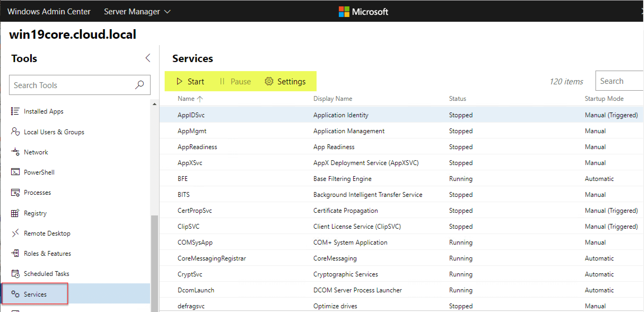Open Scheduled Tasks tool icon
644x312 pixels.
15,274
